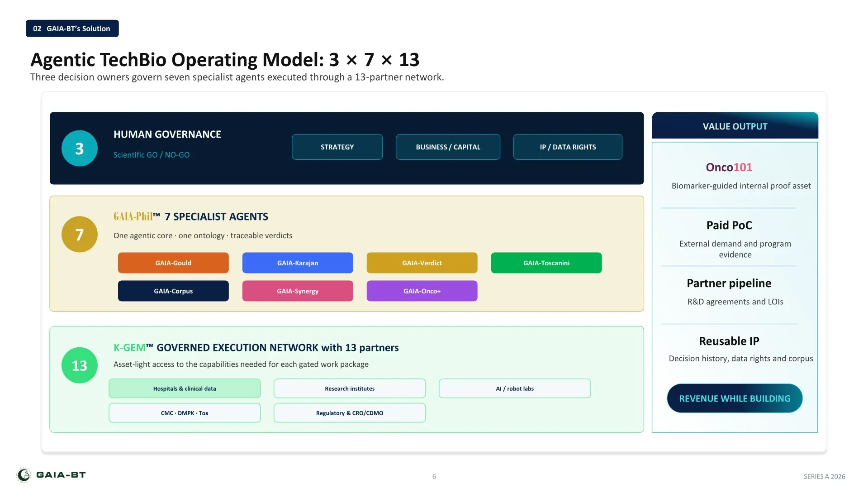Click the Paid PoC heading

[x=729, y=225]
